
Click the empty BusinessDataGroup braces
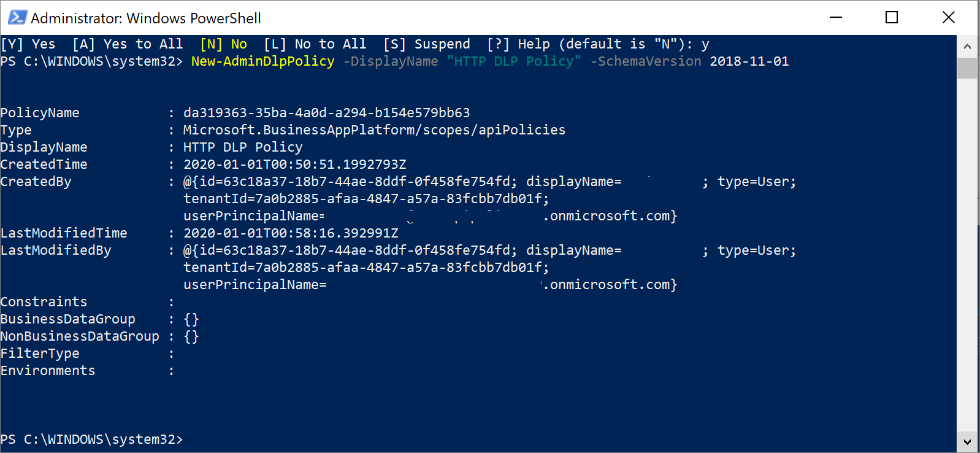191,319
